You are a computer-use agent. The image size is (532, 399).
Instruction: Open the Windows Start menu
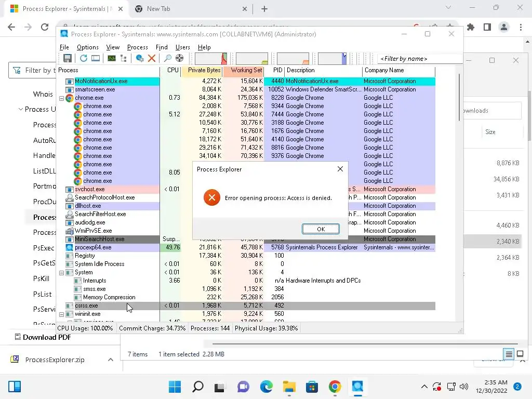coord(175,387)
